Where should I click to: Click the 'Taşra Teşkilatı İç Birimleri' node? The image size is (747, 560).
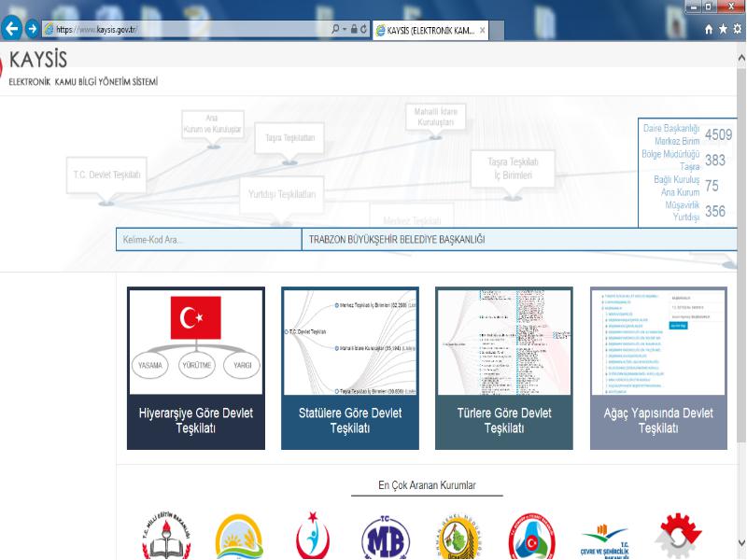pos(513,169)
